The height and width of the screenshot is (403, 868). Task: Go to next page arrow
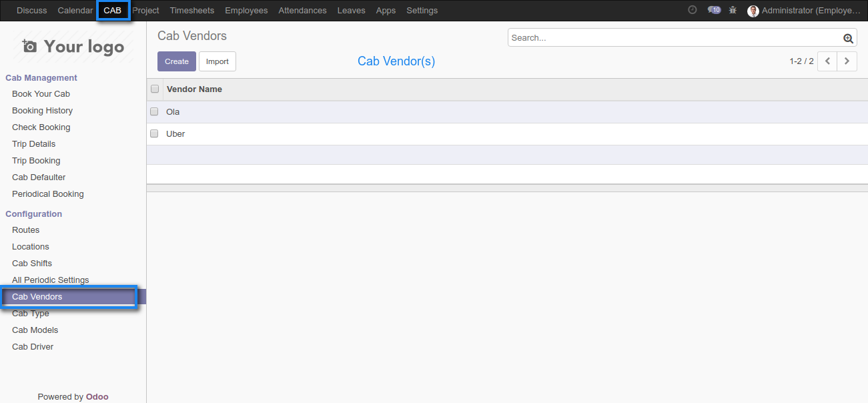pos(847,61)
